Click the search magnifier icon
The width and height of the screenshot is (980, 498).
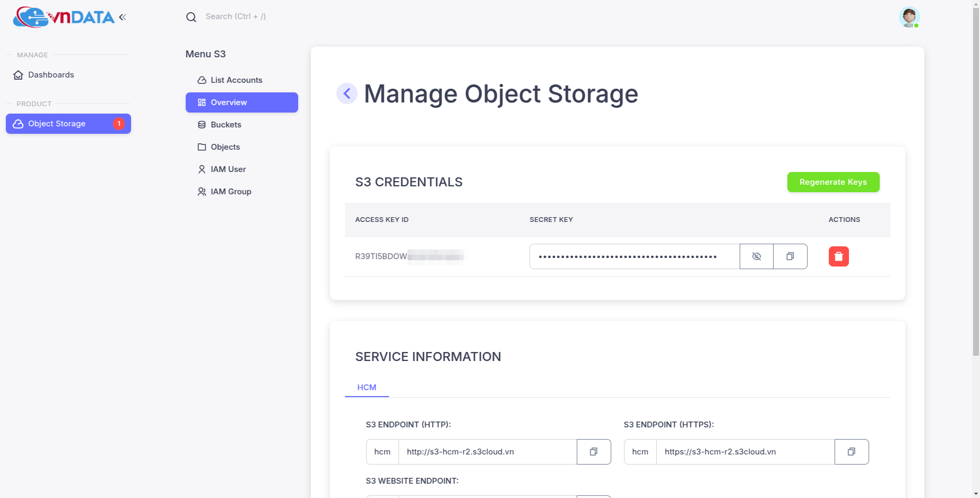tap(191, 17)
